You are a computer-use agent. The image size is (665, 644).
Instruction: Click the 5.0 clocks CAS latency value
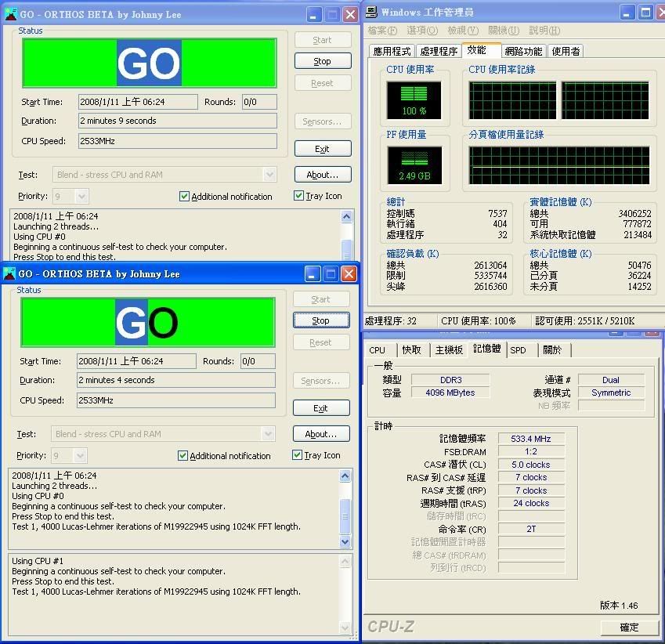coord(531,465)
